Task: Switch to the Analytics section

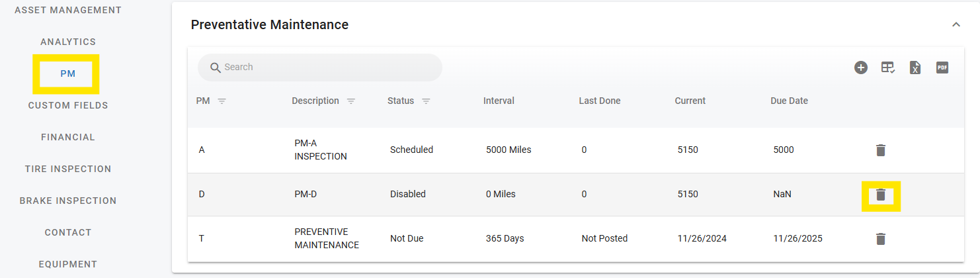Action: click(68, 42)
